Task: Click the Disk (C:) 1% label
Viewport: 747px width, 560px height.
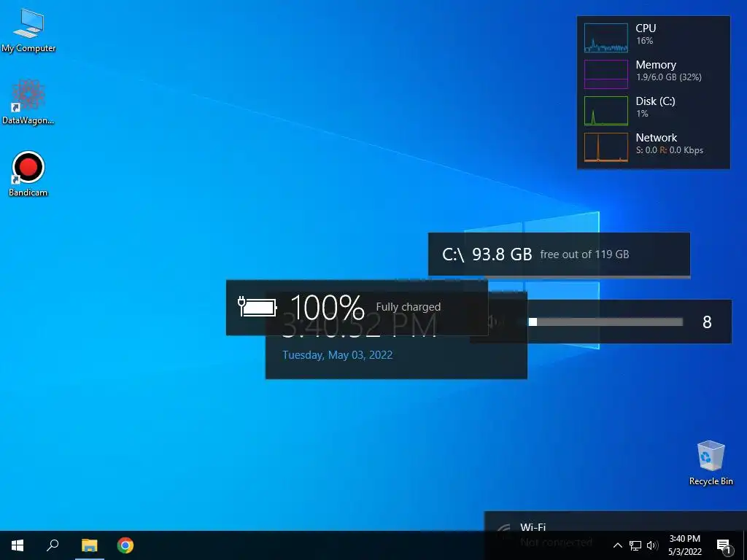Action: click(x=655, y=106)
